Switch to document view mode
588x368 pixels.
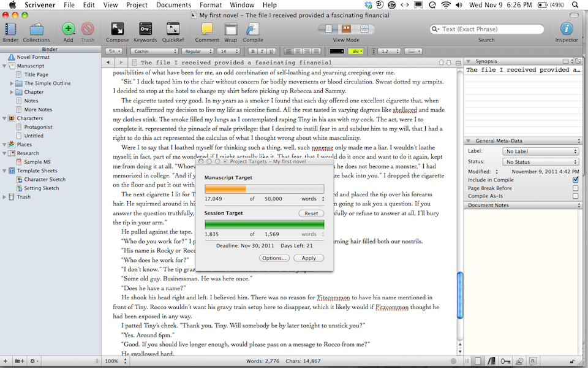pos(328,29)
